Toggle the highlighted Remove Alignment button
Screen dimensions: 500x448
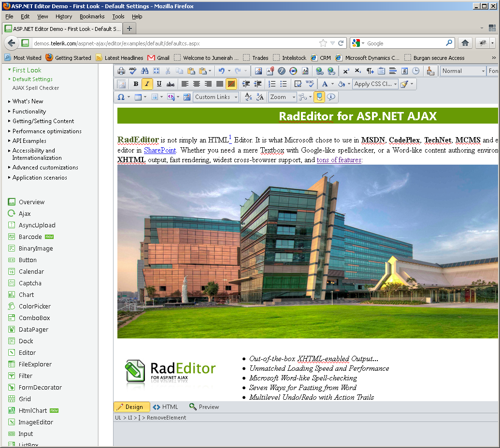click(x=231, y=84)
